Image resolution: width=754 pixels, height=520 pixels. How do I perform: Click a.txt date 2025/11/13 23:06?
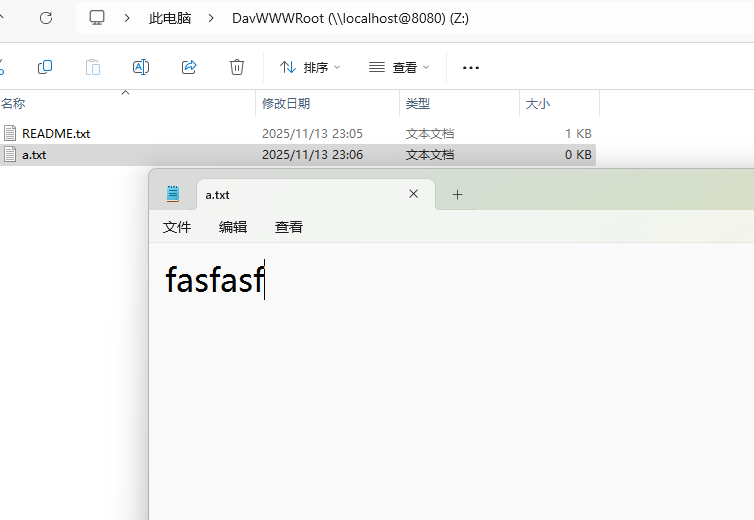click(312, 155)
